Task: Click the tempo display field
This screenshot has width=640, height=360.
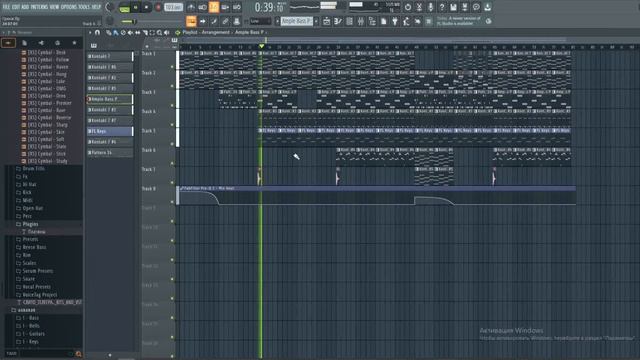Action: [173, 7]
